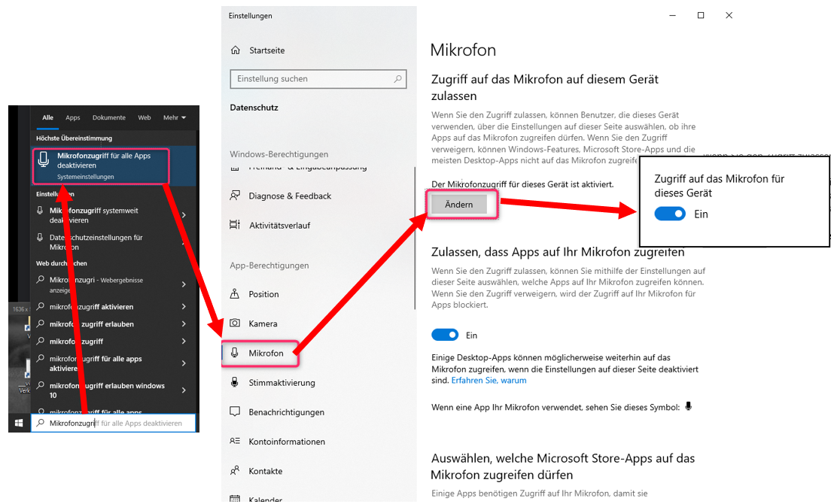Click the Einstellung suchen input field

pyautogui.click(x=318, y=79)
